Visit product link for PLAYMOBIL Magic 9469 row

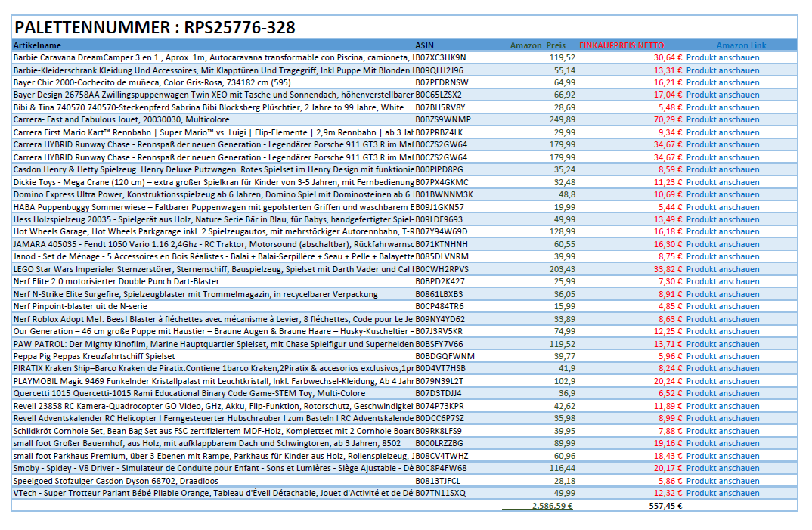pos(722,381)
